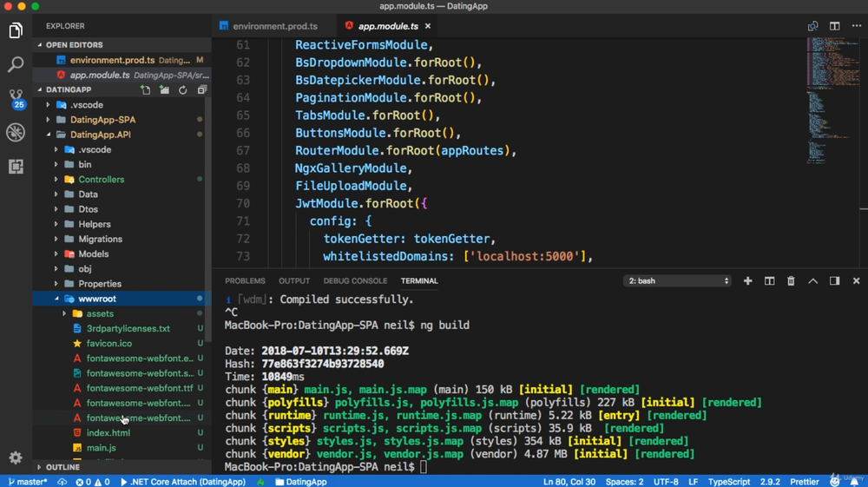The width and height of the screenshot is (868, 487).
Task: Split the terminal panel
Action: pyautogui.click(x=769, y=281)
